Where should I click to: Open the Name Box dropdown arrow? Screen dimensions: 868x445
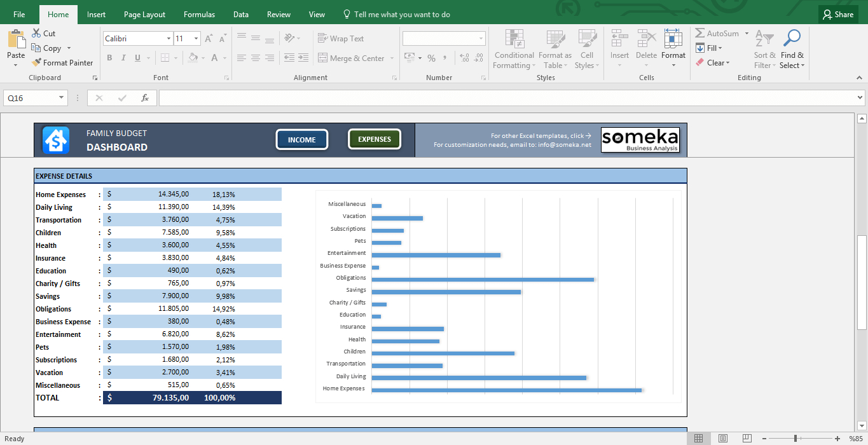(62, 98)
